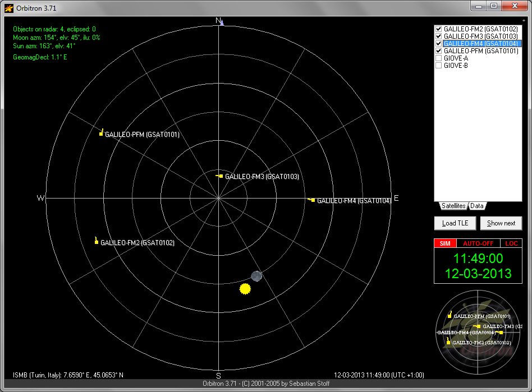532x392 pixels.
Task: Click the GALILEO-PFM satellite marker on radar
Action: (101, 133)
